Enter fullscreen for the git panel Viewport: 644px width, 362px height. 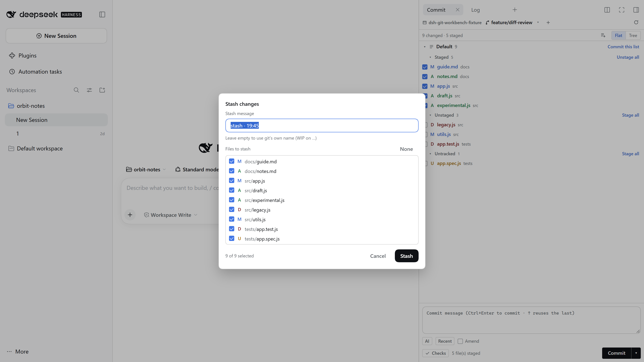[x=621, y=10]
